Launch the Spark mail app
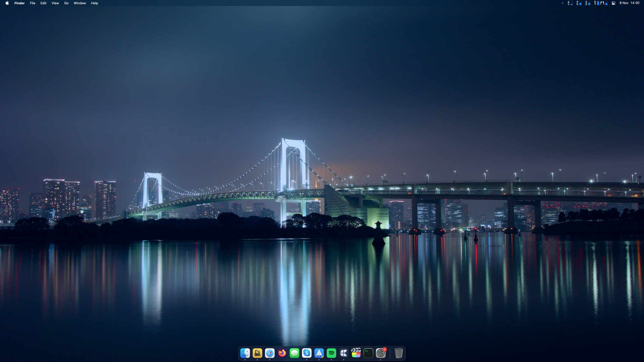The width and height of the screenshot is (644, 362). 319,353
